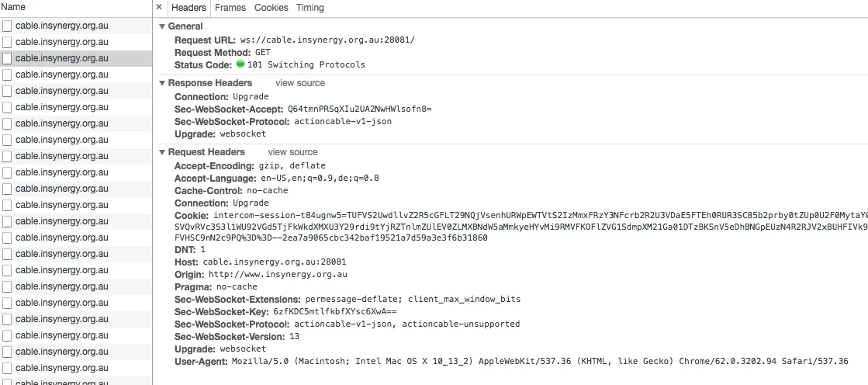Close the request details panel (x)
This screenshot has height=385, width=868.
coord(159,7)
